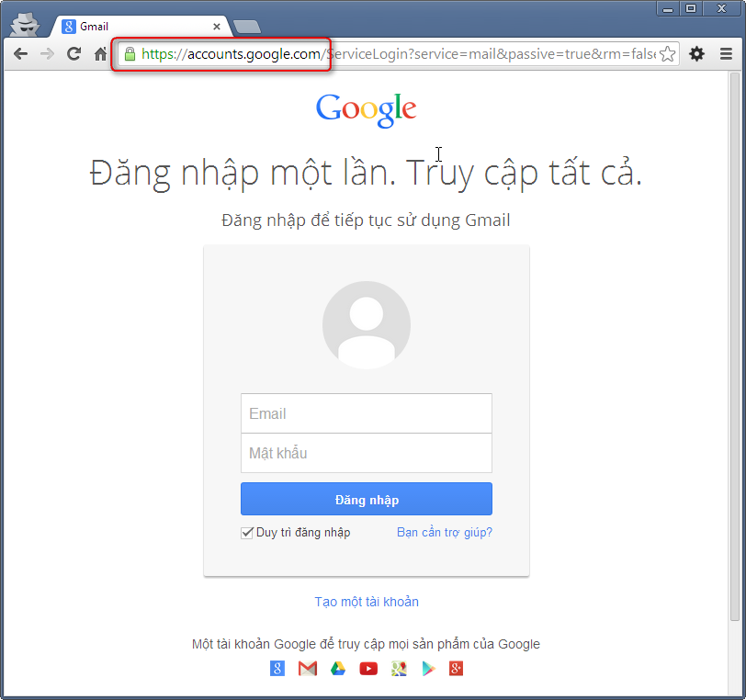Image resolution: width=746 pixels, height=700 pixels.
Task: Close the browser window
Action: click(x=721, y=8)
